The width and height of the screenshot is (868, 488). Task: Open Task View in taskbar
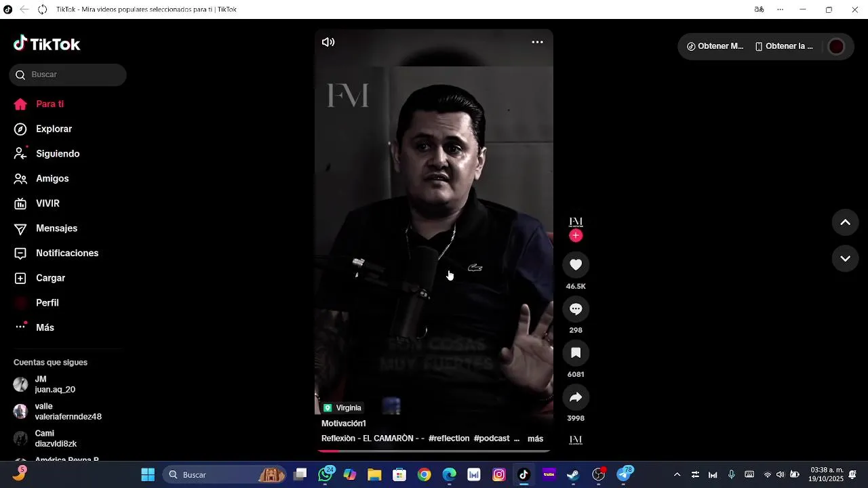300,474
